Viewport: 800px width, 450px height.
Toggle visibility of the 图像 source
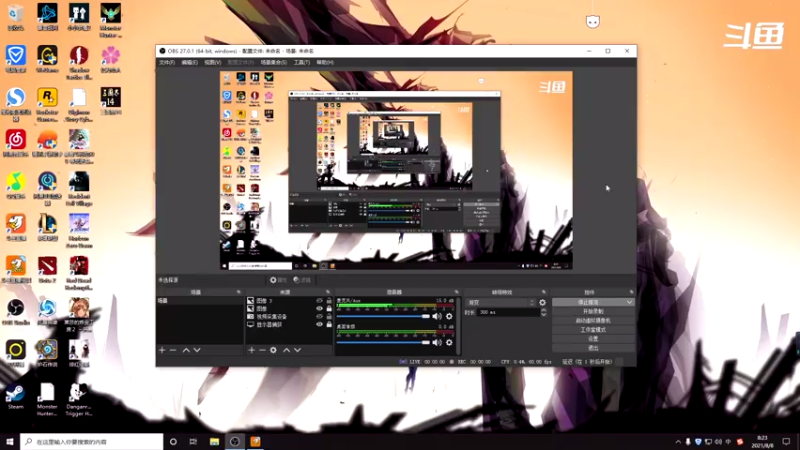pos(319,309)
